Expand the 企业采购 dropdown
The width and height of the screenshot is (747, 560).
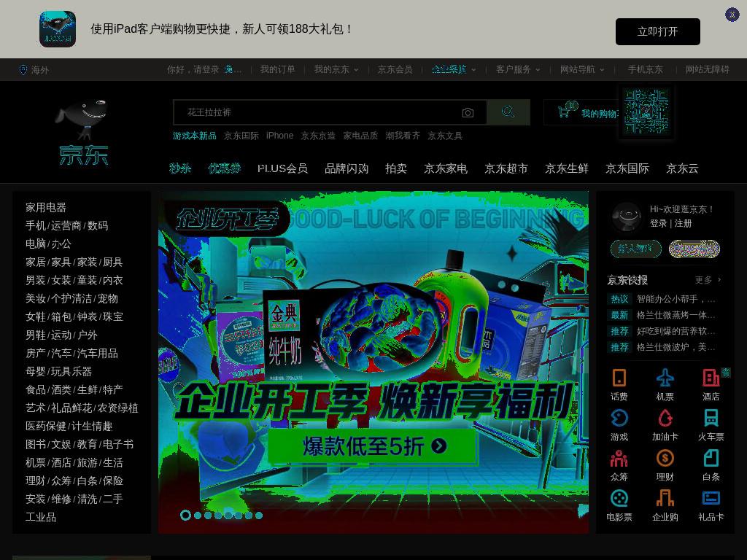tap(454, 69)
